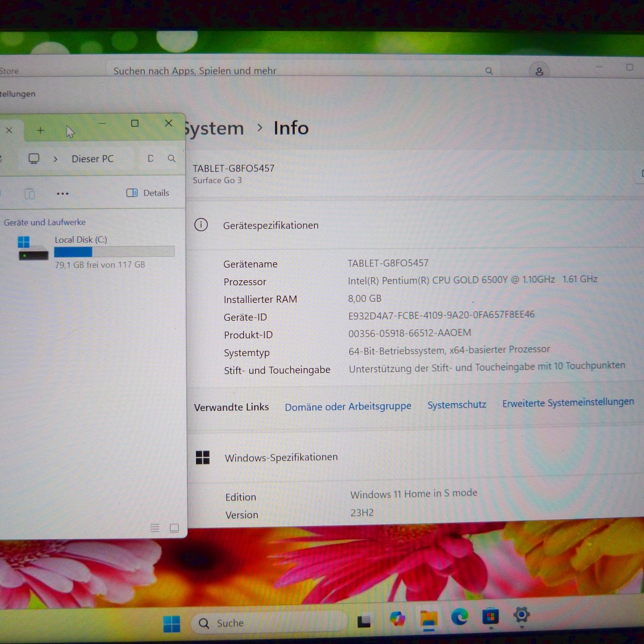Close the current File Explorer tab
This screenshot has width=644, height=644.
pyautogui.click(x=9, y=130)
